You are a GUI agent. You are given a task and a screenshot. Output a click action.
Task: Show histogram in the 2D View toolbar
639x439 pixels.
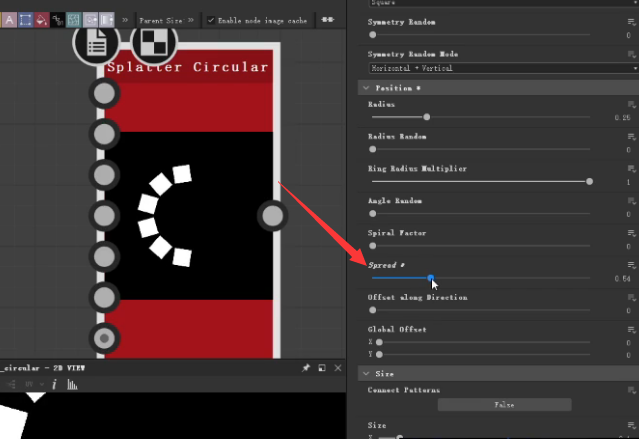tap(72, 384)
